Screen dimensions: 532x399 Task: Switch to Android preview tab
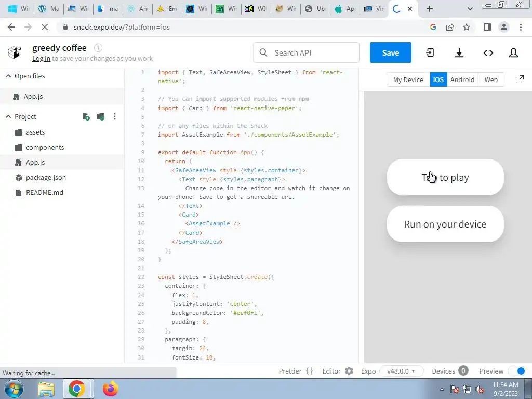coord(462,79)
